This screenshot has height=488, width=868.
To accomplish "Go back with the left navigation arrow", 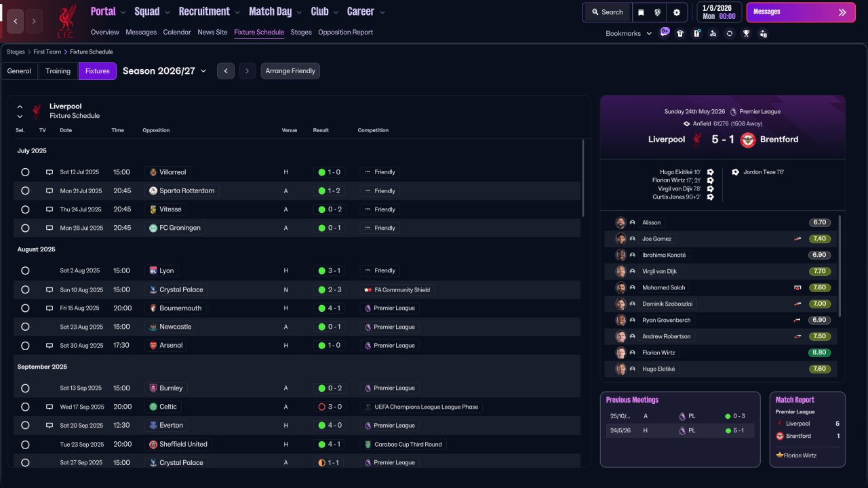I will [x=16, y=21].
